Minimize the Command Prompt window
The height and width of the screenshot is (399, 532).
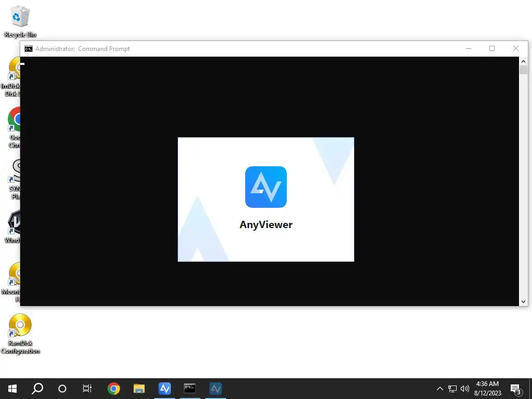[469, 48]
